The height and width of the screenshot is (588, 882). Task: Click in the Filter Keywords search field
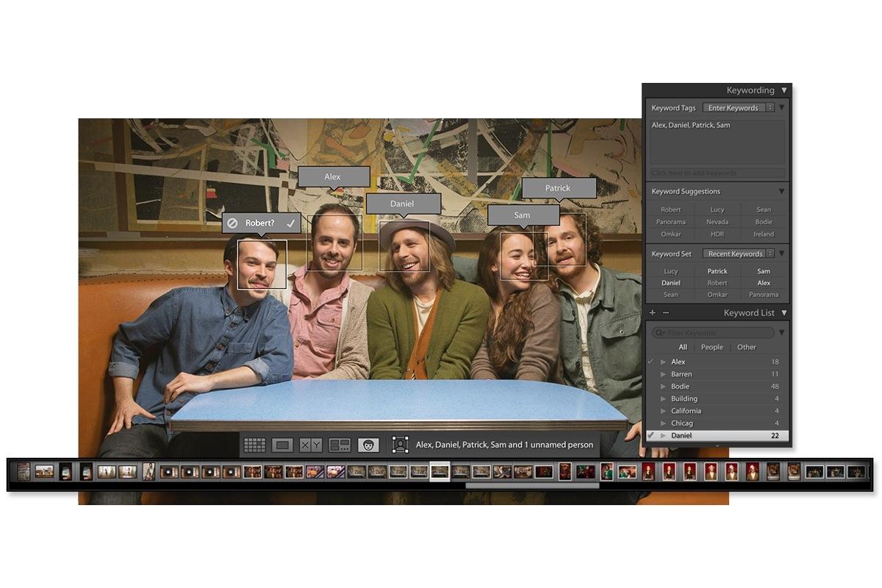pos(714,333)
